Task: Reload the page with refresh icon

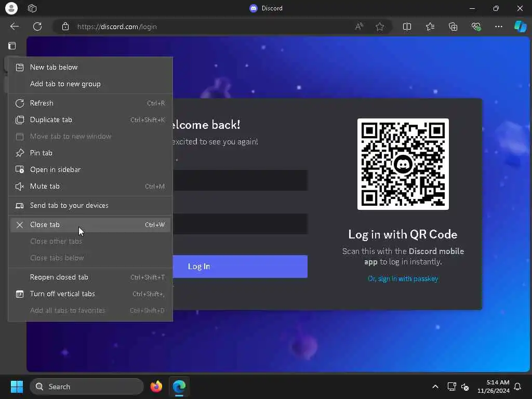Action: [37, 26]
